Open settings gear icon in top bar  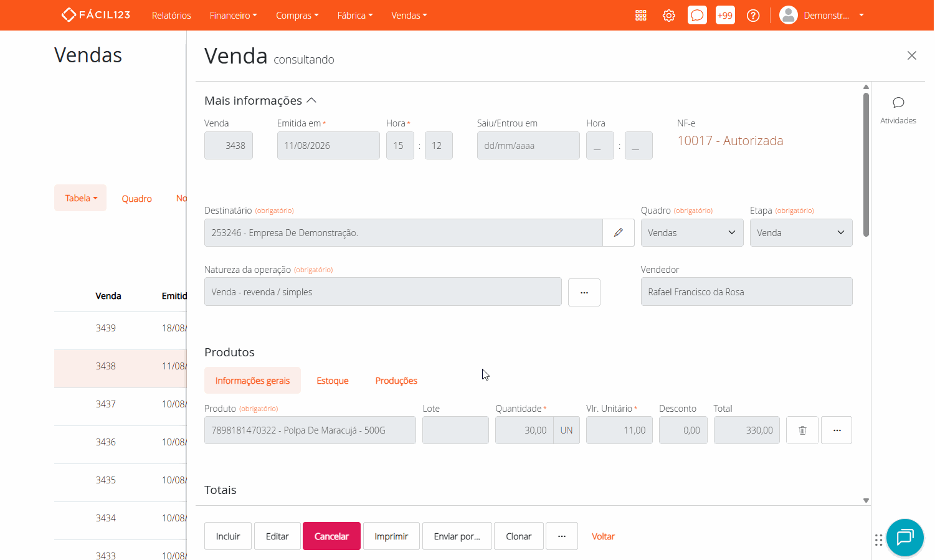(x=669, y=16)
